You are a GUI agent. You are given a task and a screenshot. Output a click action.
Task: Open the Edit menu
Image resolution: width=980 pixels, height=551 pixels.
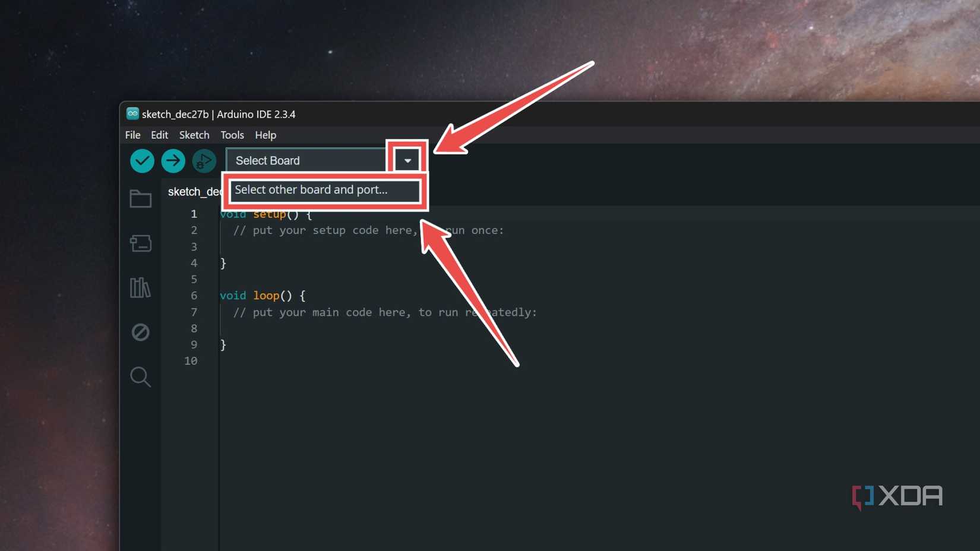(x=159, y=135)
